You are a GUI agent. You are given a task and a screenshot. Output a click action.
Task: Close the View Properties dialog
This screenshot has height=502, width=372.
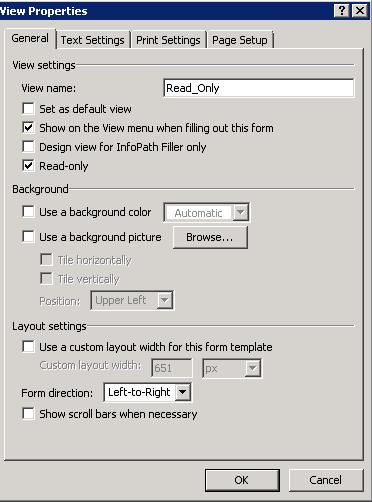pyautogui.click(x=360, y=11)
